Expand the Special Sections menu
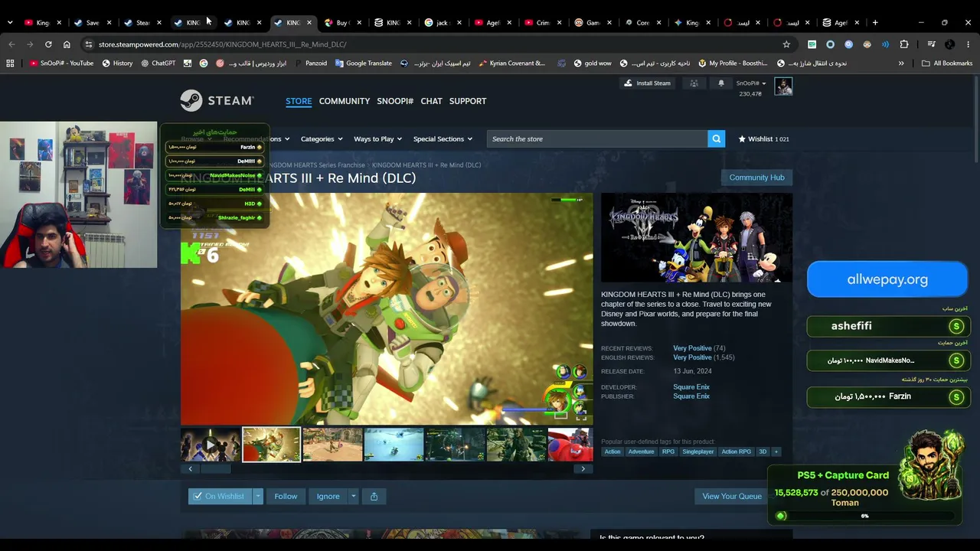Image resolution: width=980 pixels, height=551 pixels. (443, 139)
